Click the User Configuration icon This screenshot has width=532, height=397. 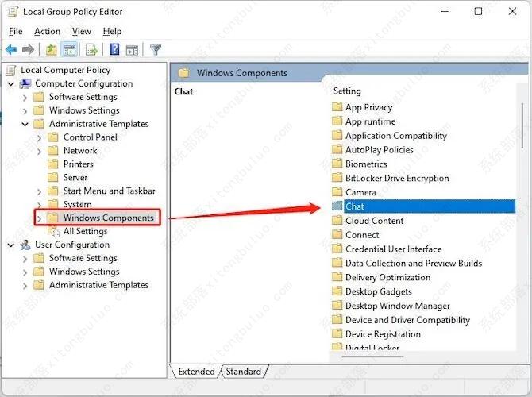[x=25, y=245]
